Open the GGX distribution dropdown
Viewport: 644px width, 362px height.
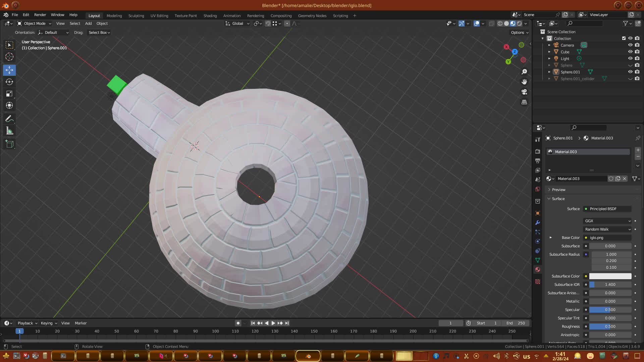[607, 221]
